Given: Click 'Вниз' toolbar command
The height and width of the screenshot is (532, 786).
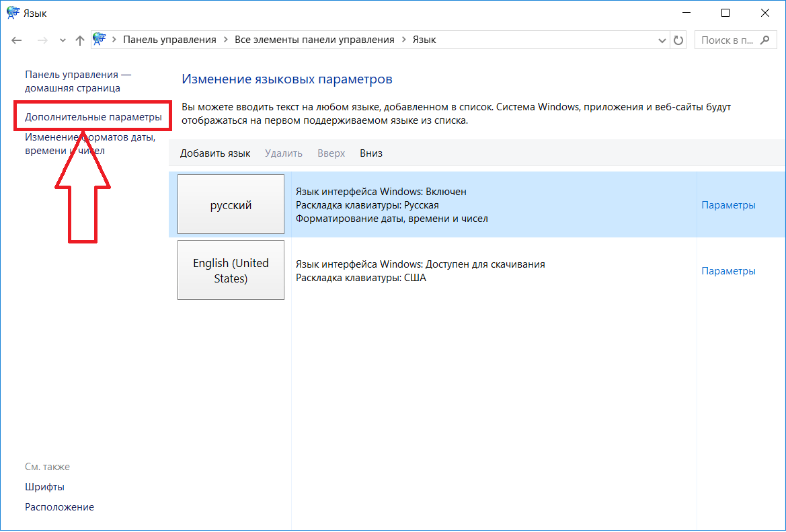Looking at the screenshot, I should point(371,153).
